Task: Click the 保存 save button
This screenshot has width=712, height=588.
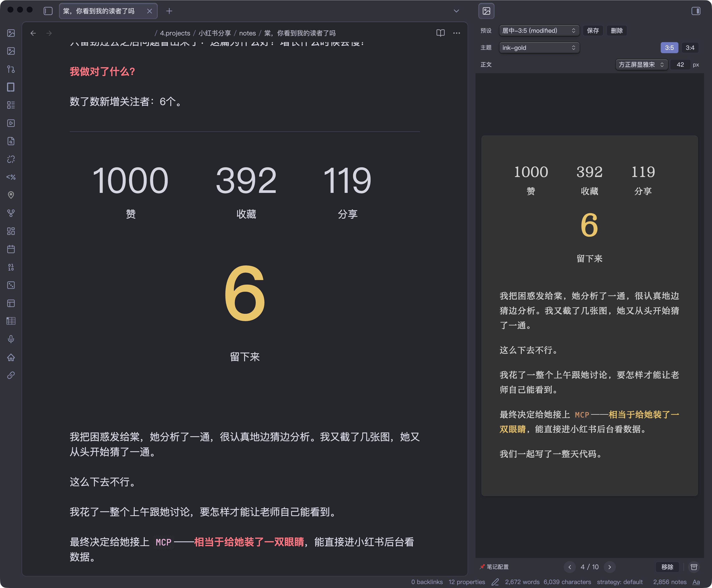Action: (x=592, y=30)
